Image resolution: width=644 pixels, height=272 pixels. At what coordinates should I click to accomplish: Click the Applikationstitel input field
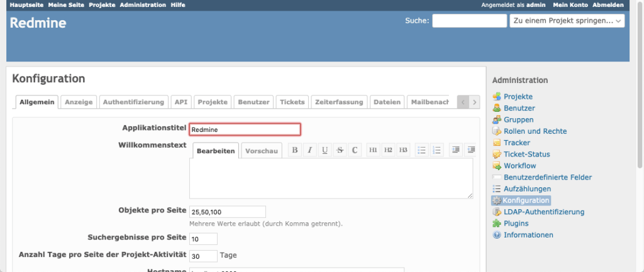click(245, 129)
